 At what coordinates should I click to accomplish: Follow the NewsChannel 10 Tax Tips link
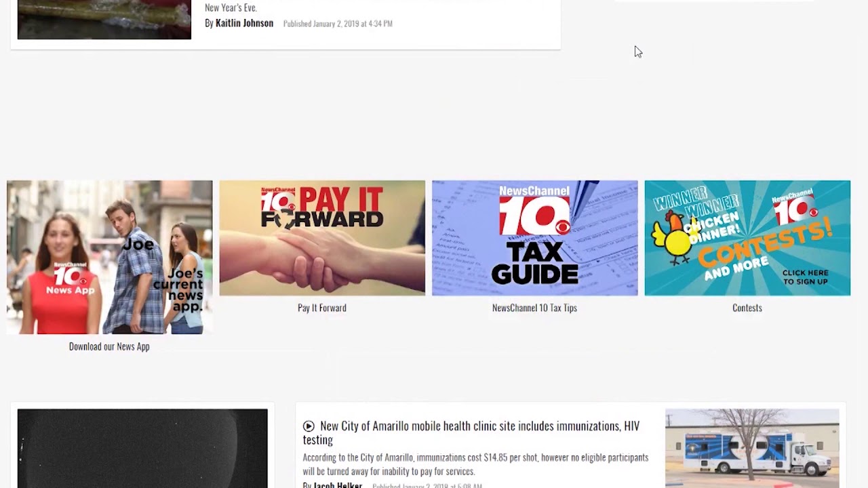point(534,308)
